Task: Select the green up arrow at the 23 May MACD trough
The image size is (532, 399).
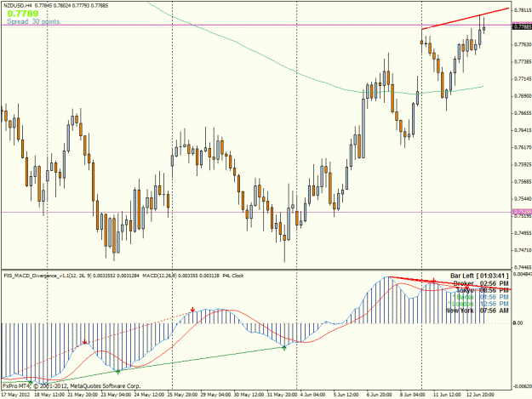Action: point(118,372)
